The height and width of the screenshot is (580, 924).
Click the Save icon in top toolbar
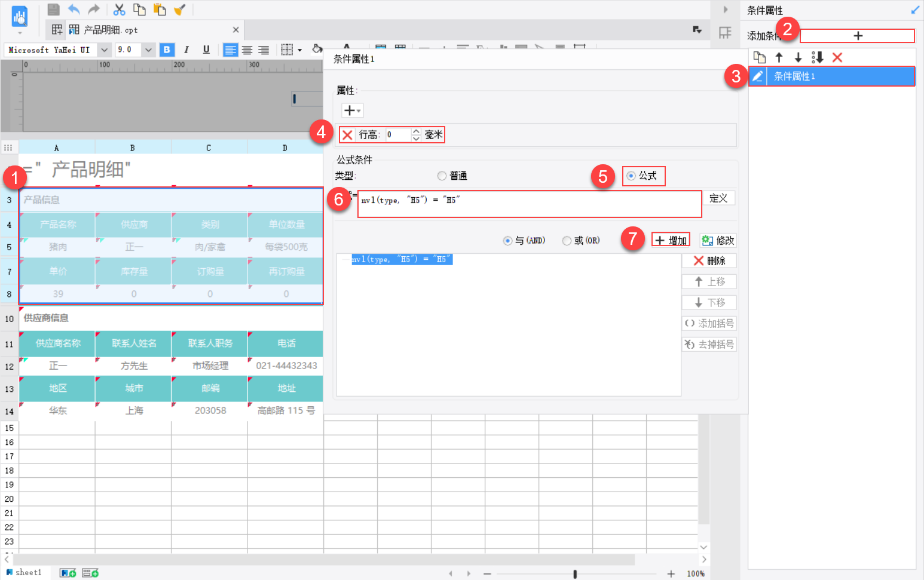53,9
